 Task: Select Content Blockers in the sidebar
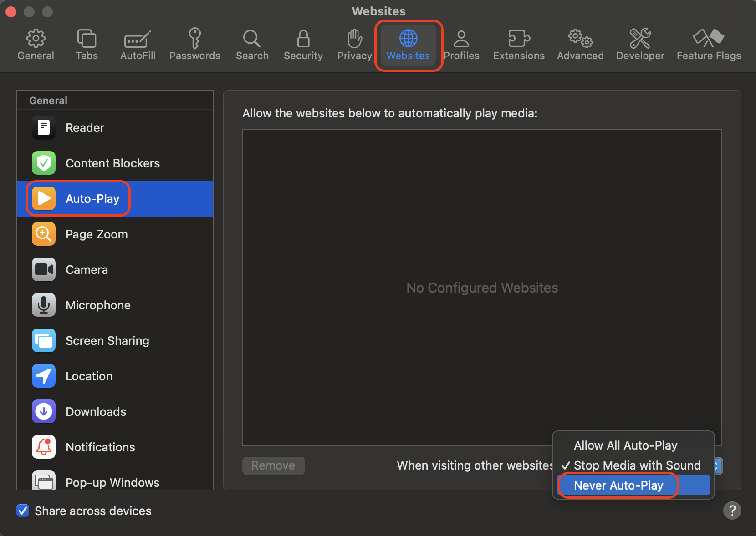(x=112, y=163)
